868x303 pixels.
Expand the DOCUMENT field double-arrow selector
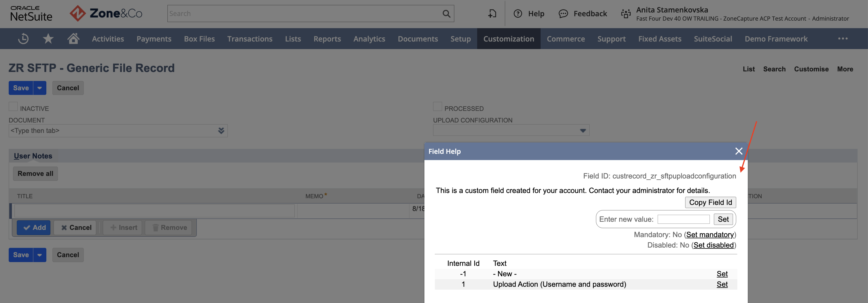pyautogui.click(x=221, y=131)
